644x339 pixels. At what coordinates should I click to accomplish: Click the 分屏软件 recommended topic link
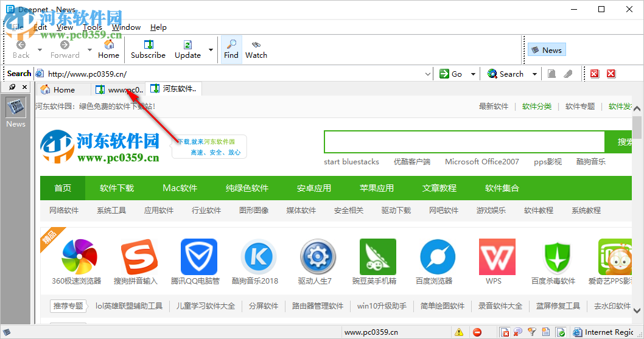(264, 306)
